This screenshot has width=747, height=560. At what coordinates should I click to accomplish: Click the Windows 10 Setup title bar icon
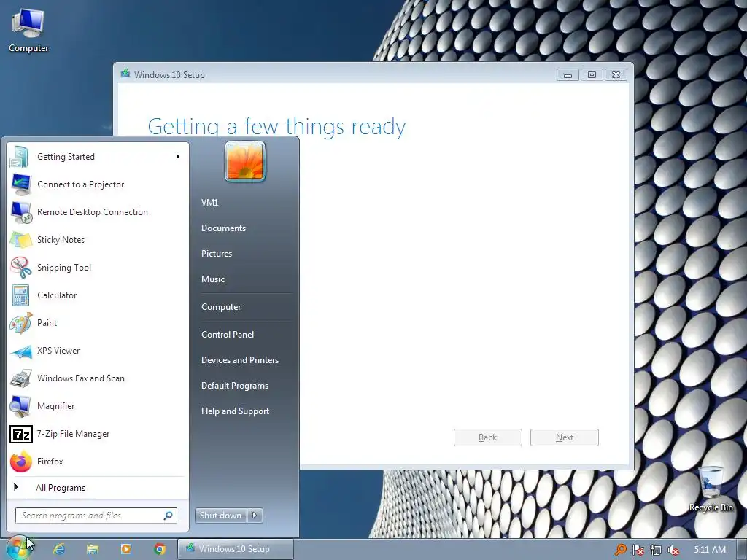click(x=125, y=74)
